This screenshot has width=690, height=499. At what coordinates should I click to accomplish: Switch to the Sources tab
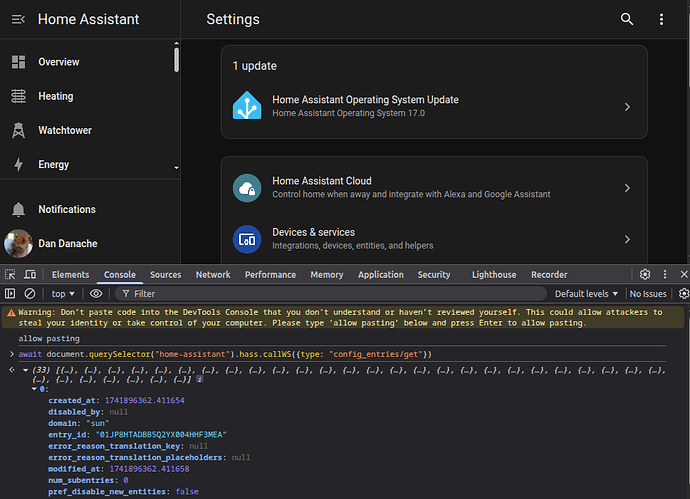click(165, 275)
